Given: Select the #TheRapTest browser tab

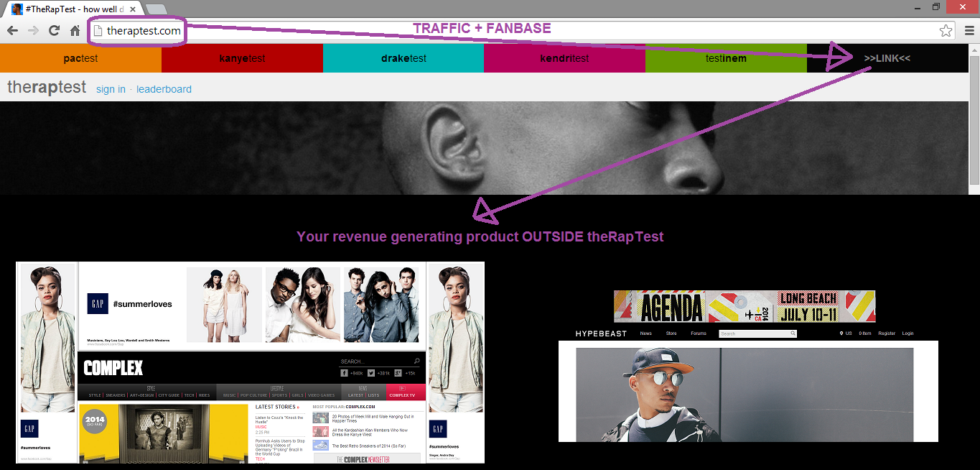Looking at the screenshot, I should pyautogui.click(x=74, y=9).
